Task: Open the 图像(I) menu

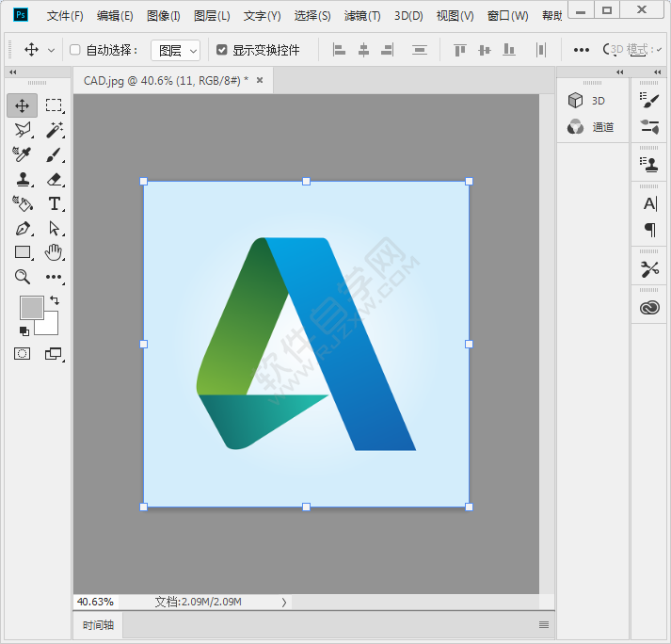Action: (163, 16)
